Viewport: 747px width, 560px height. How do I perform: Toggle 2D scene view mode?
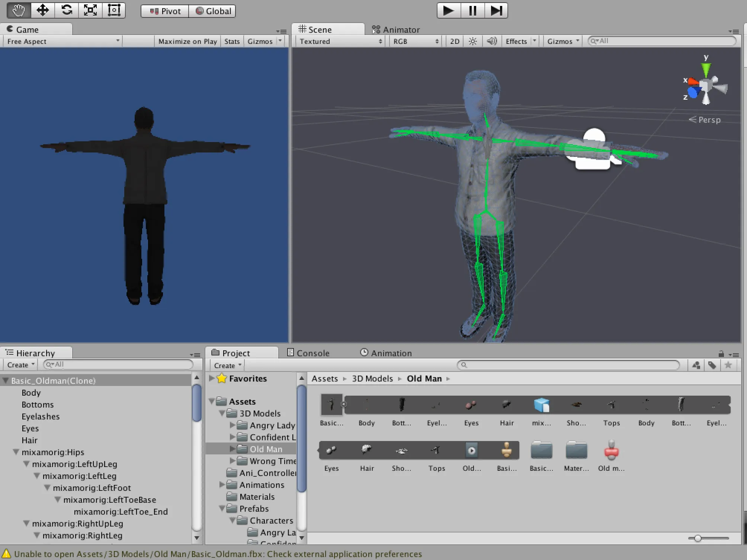click(x=455, y=41)
